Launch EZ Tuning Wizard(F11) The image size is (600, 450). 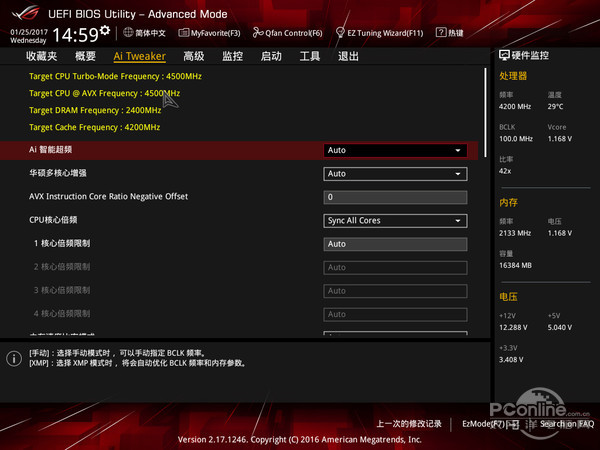pyautogui.click(x=379, y=33)
